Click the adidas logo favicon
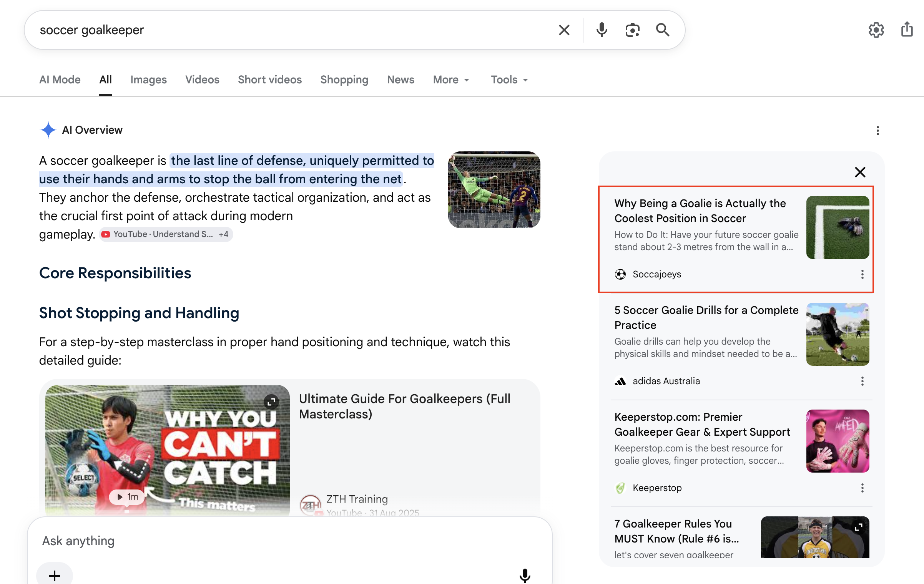 tap(620, 381)
